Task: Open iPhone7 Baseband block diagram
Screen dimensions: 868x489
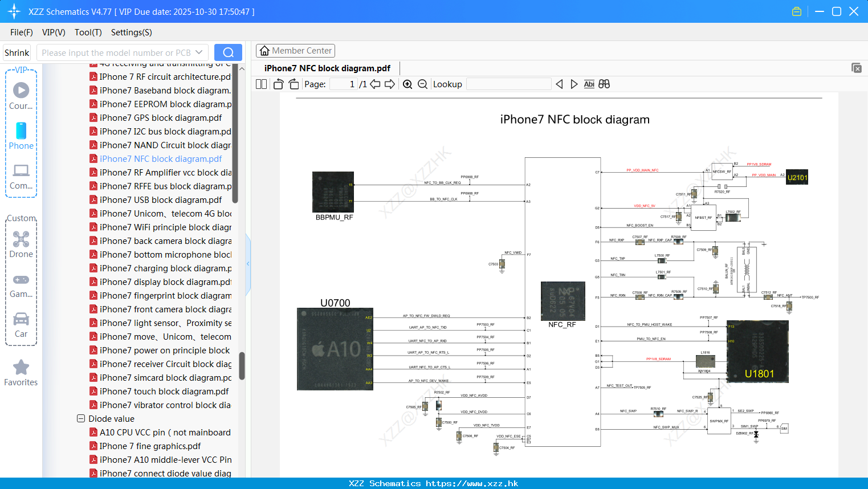Action: (x=160, y=91)
